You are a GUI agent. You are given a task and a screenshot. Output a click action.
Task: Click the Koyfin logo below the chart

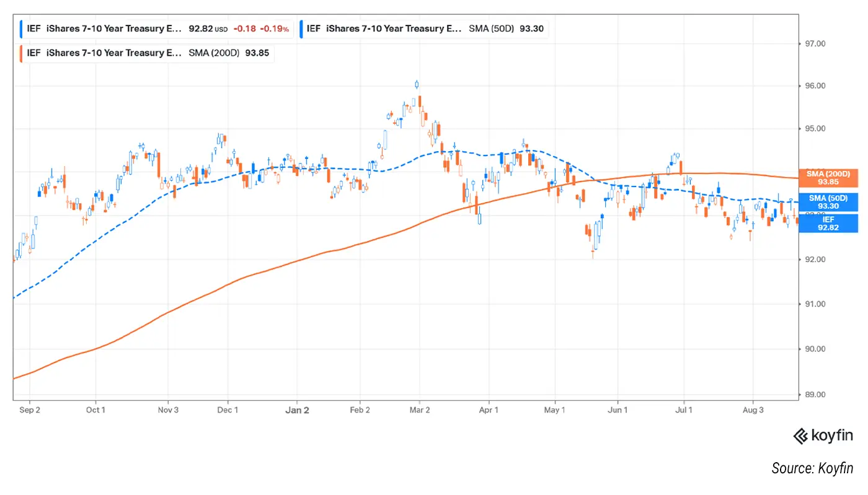pos(823,436)
